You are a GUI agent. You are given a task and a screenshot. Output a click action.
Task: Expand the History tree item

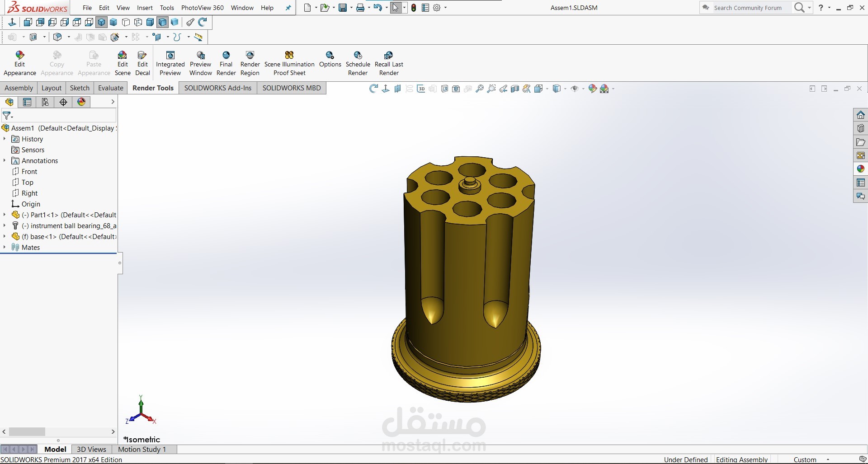tap(5, 139)
